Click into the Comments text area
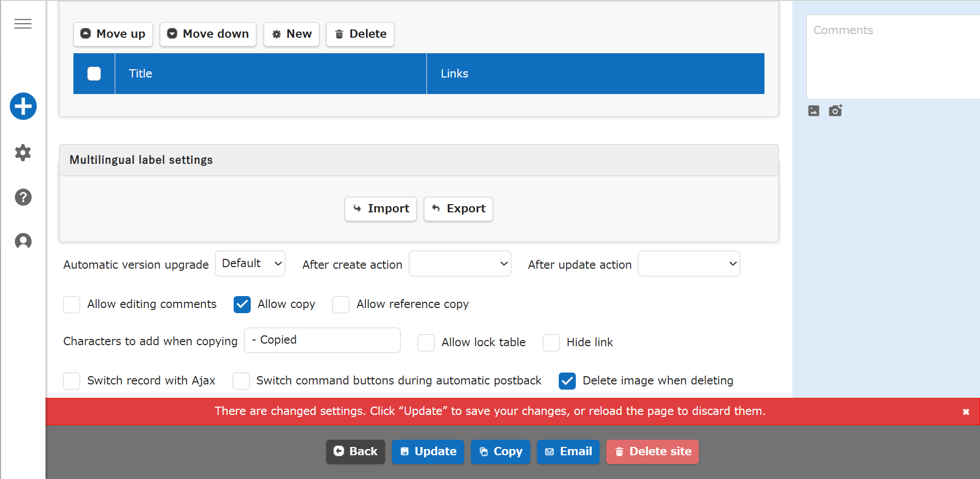Screen dimensions: 980x479 (x=893, y=57)
